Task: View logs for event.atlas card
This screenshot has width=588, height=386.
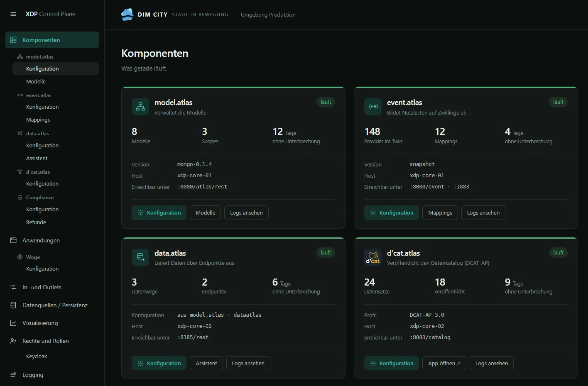Action: (483, 213)
